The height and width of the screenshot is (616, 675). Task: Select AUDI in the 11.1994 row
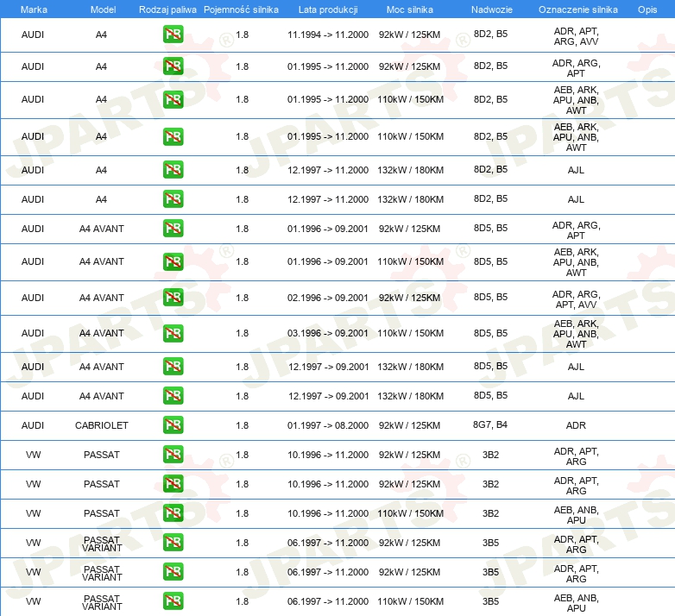[33, 35]
